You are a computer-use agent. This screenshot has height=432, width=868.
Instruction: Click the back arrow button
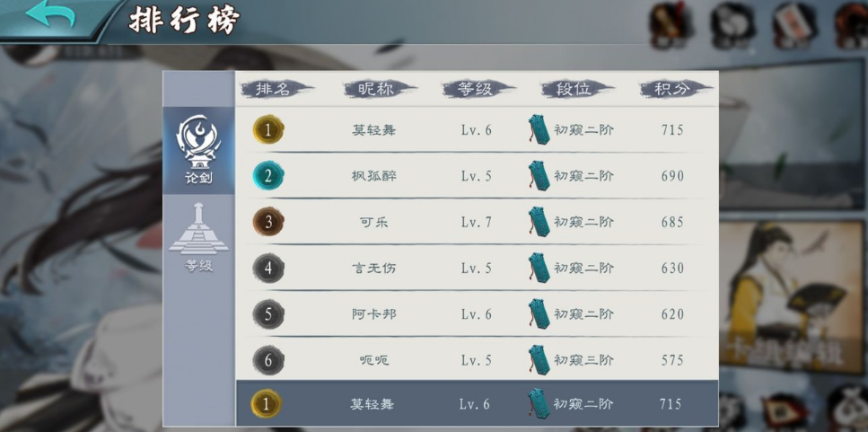pos(51,15)
